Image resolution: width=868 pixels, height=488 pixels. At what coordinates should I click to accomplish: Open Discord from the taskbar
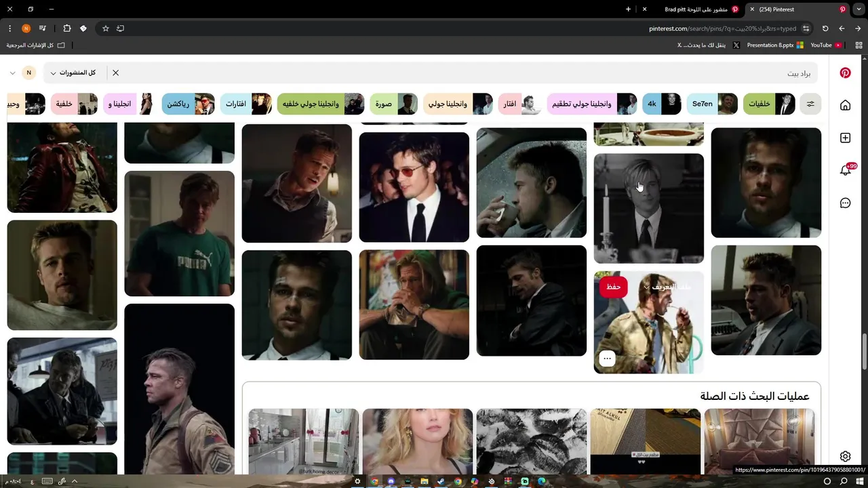[391, 481]
